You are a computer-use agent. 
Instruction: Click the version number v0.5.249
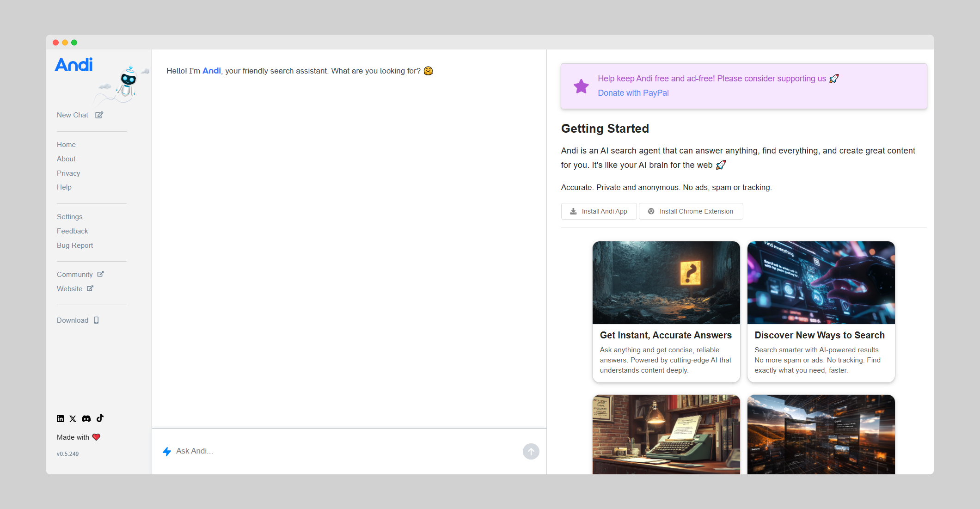click(68, 454)
